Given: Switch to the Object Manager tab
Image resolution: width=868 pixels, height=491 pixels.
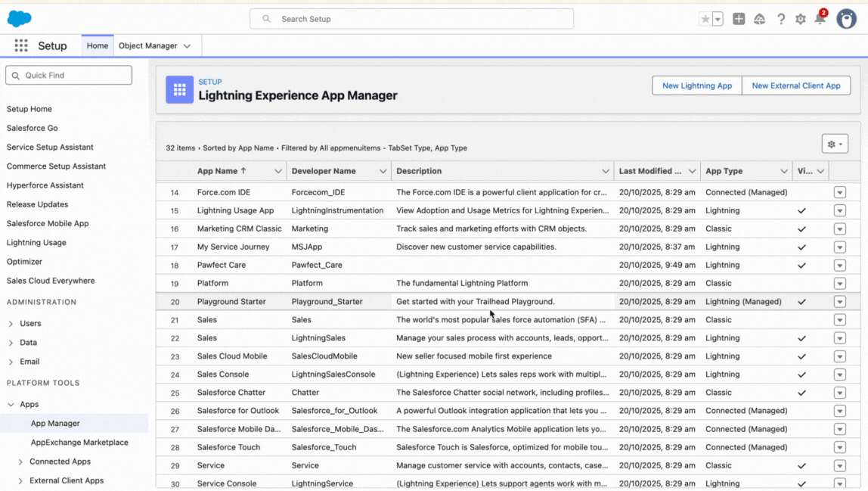Looking at the screenshot, I should (147, 45).
